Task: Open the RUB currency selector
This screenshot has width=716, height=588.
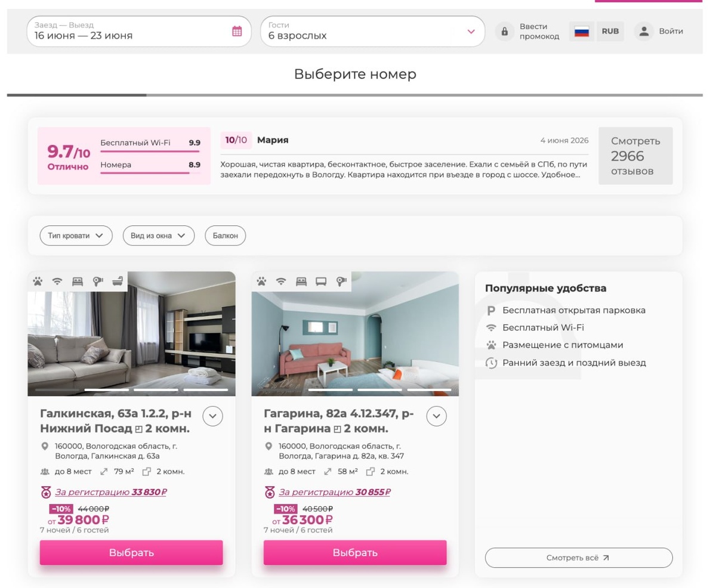Action: point(610,31)
